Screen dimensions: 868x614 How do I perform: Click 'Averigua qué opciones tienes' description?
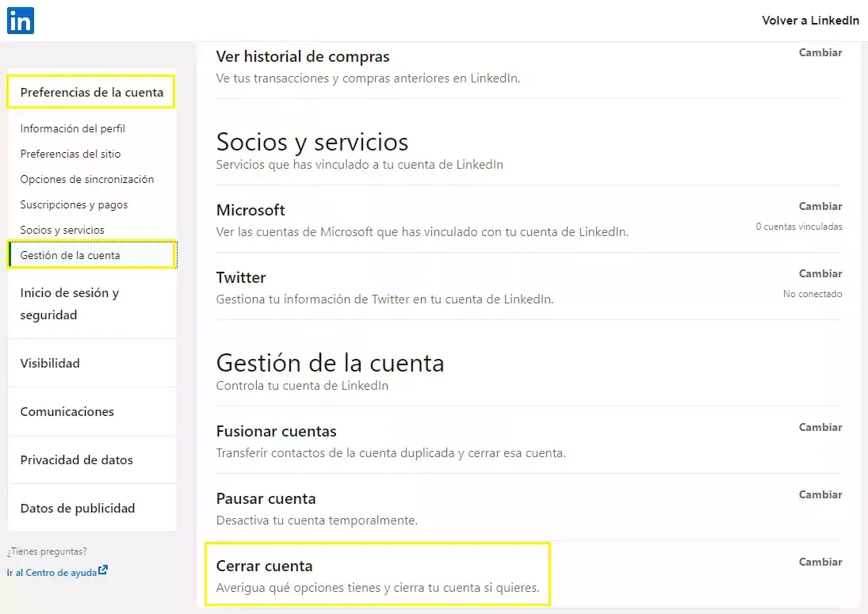click(377, 587)
